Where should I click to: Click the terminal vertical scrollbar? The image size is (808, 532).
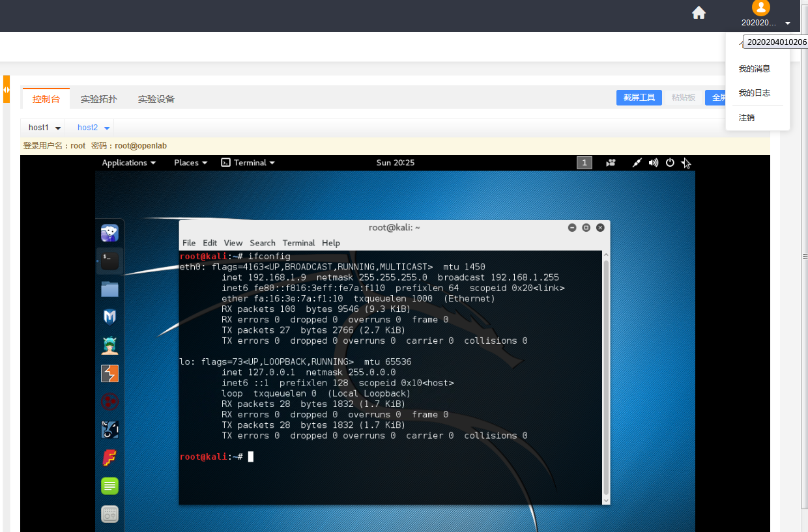tap(606, 377)
